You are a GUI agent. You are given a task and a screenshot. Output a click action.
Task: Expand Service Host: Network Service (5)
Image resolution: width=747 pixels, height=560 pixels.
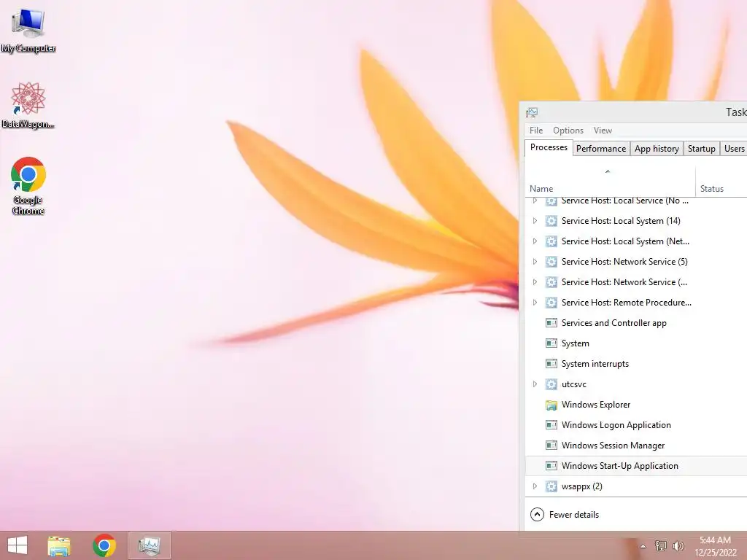point(535,262)
